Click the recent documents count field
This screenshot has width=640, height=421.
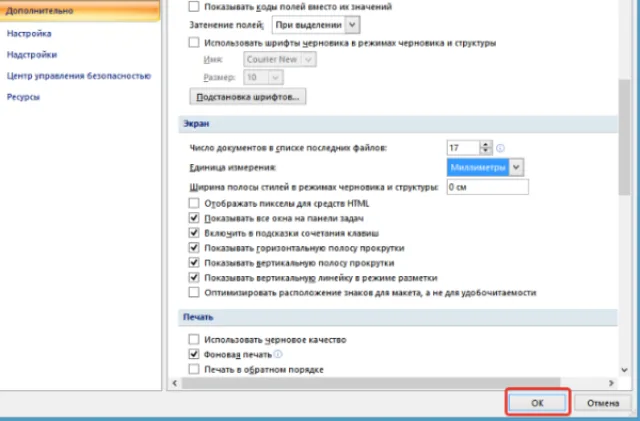463,148
